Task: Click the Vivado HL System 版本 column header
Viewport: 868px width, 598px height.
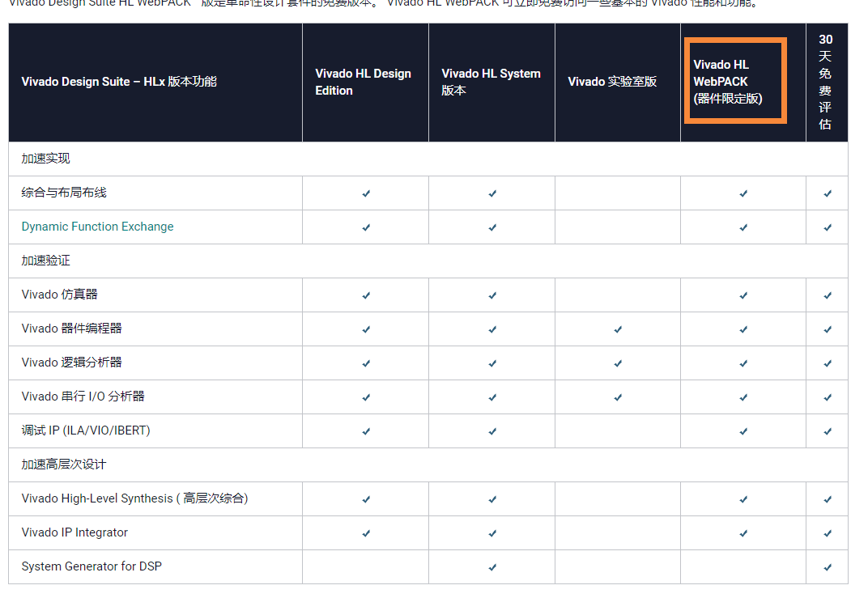Action: click(x=491, y=82)
